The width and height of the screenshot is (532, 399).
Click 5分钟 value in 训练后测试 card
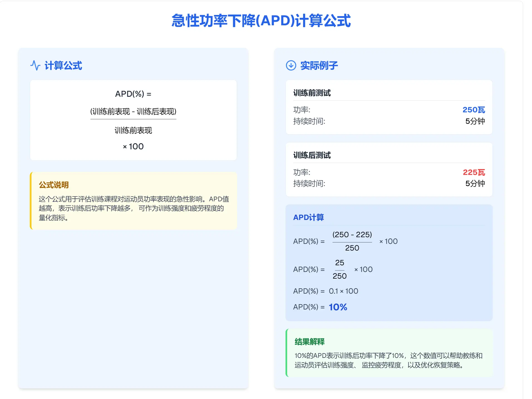475,184
